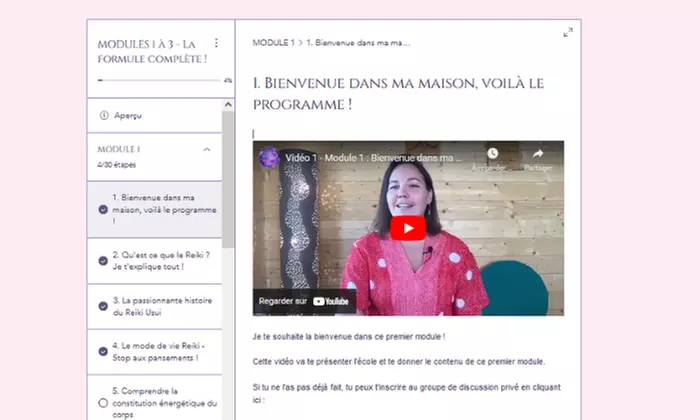Click the breadcrumb '1. Bienvenue dans ma ma...'
Viewport: 700px width, 420px height.
pos(358,43)
